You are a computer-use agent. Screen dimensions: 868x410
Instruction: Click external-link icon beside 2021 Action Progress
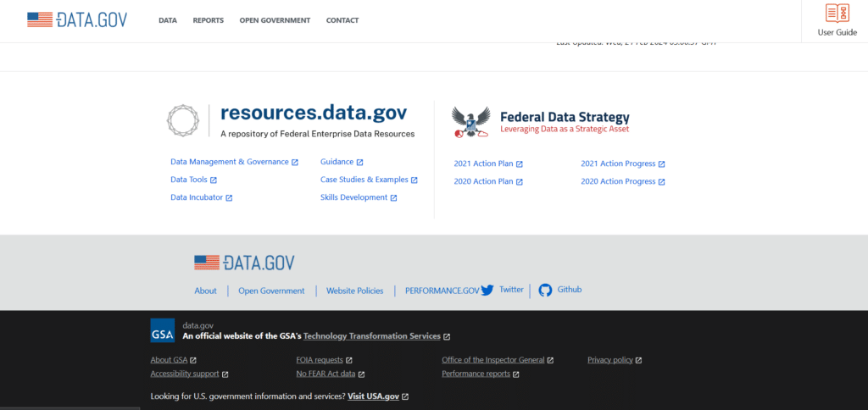[x=661, y=164]
